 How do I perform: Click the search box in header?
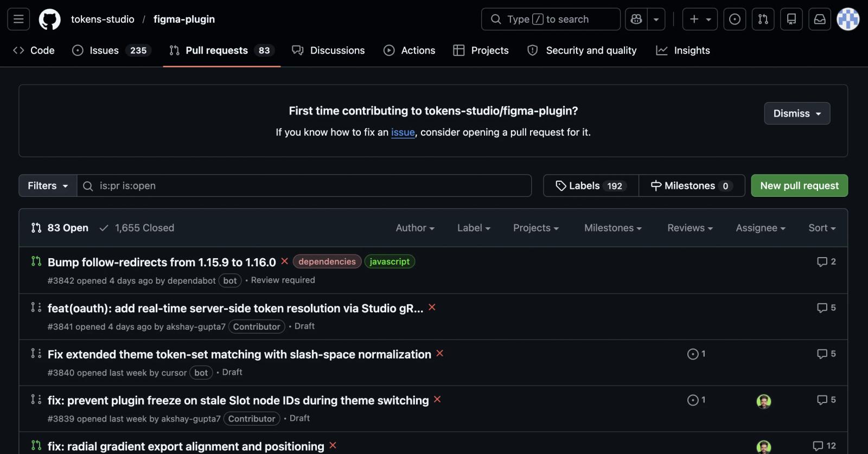[551, 20]
